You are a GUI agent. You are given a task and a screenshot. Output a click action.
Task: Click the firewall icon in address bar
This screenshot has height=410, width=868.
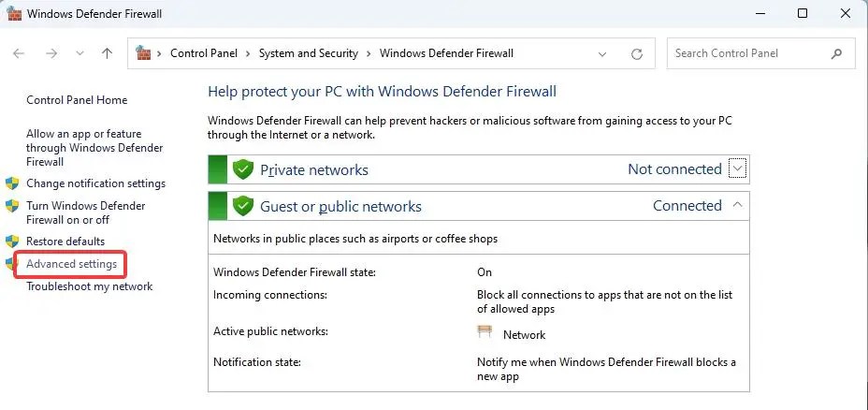pos(143,53)
